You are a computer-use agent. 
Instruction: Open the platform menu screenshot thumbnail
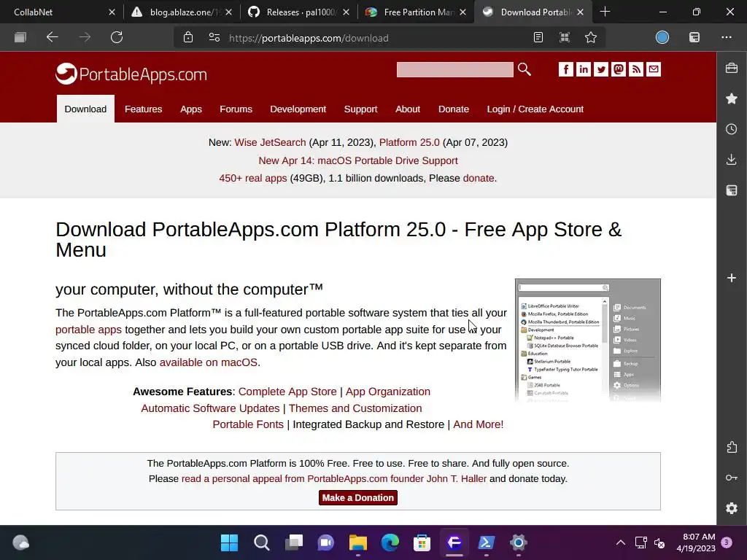tap(588, 340)
